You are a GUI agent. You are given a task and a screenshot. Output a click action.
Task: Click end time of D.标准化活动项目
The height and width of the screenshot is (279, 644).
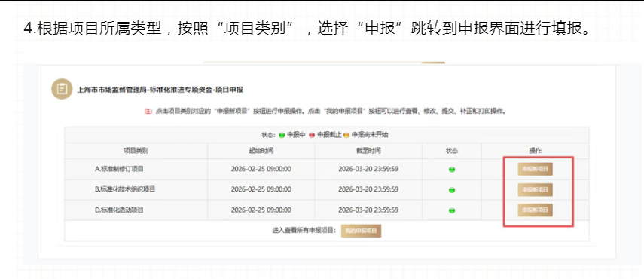click(x=368, y=210)
